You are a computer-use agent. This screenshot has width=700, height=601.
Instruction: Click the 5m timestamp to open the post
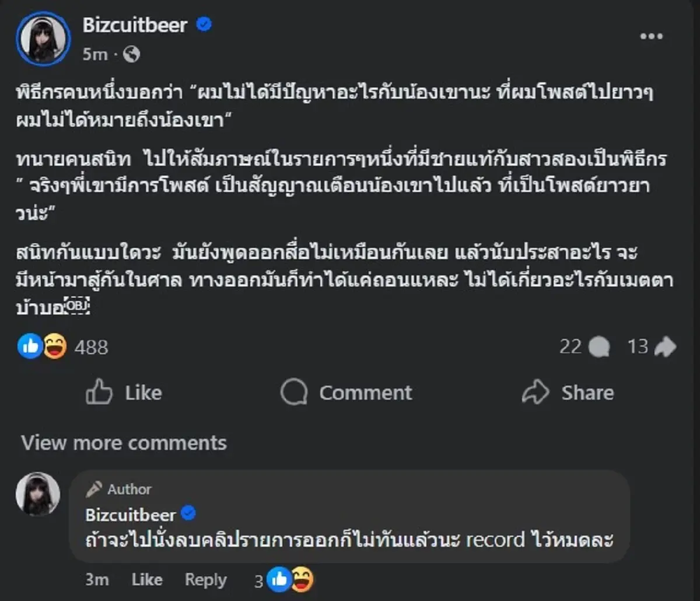click(96, 55)
